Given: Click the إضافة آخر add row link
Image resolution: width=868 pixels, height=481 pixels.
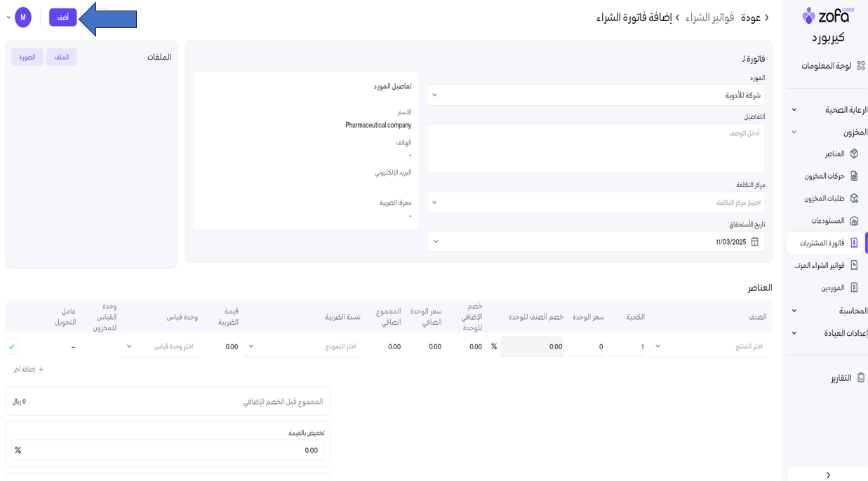Looking at the screenshot, I should click(x=29, y=370).
